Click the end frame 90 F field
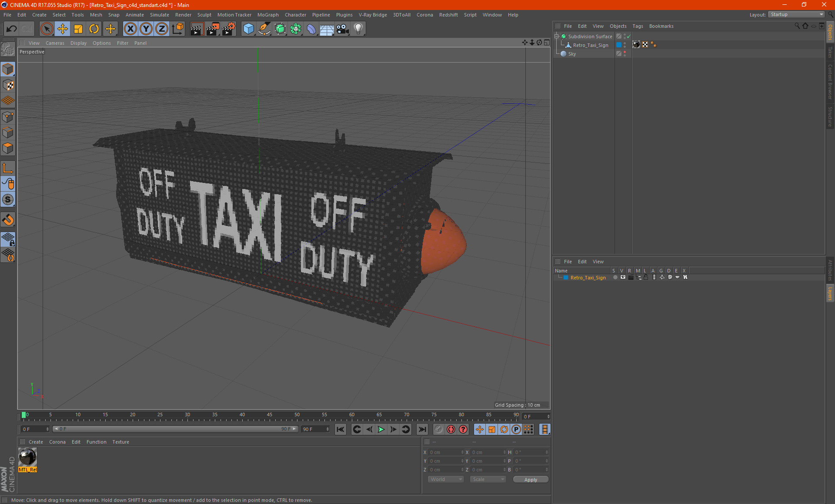Image resolution: width=835 pixels, height=504 pixels. 315,429
